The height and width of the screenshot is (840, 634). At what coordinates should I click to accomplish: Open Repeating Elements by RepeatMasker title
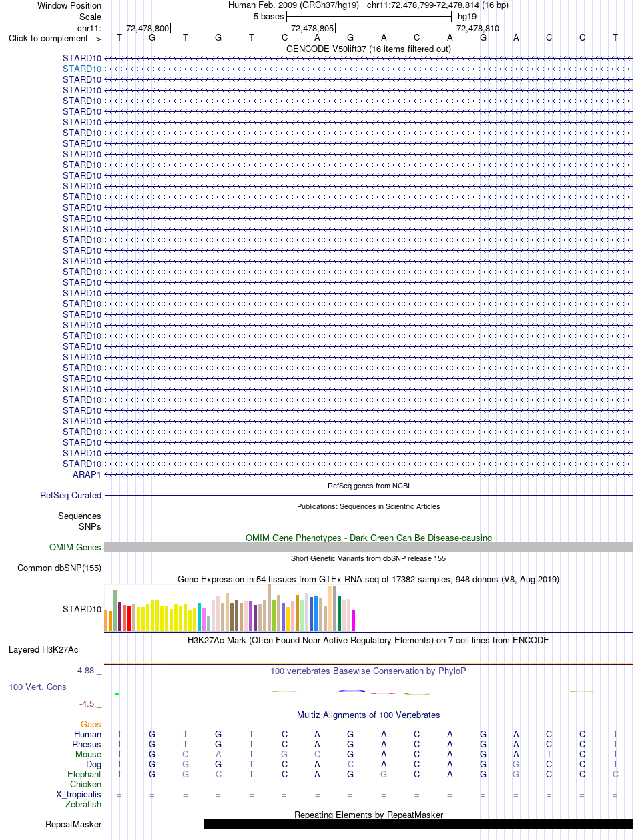tap(368, 815)
